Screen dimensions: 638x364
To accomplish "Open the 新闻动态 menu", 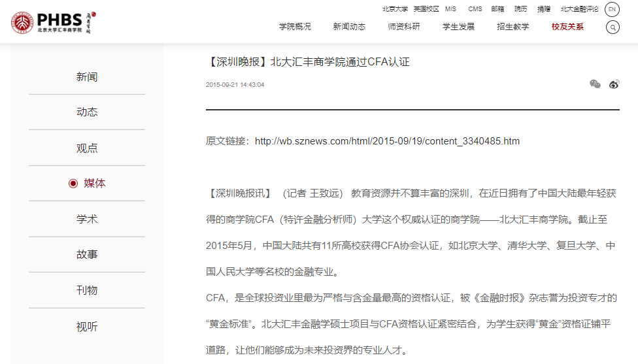I will click(349, 27).
